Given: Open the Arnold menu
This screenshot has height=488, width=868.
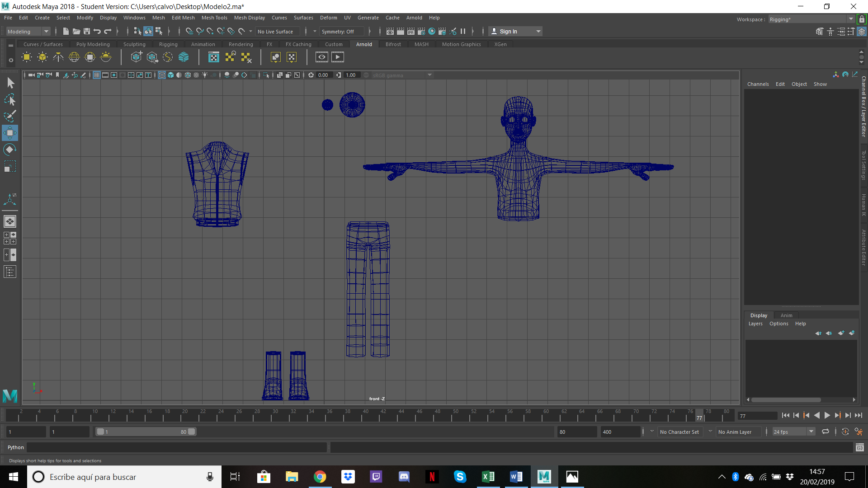Looking at the screenshot, I should tap(414, 18).
